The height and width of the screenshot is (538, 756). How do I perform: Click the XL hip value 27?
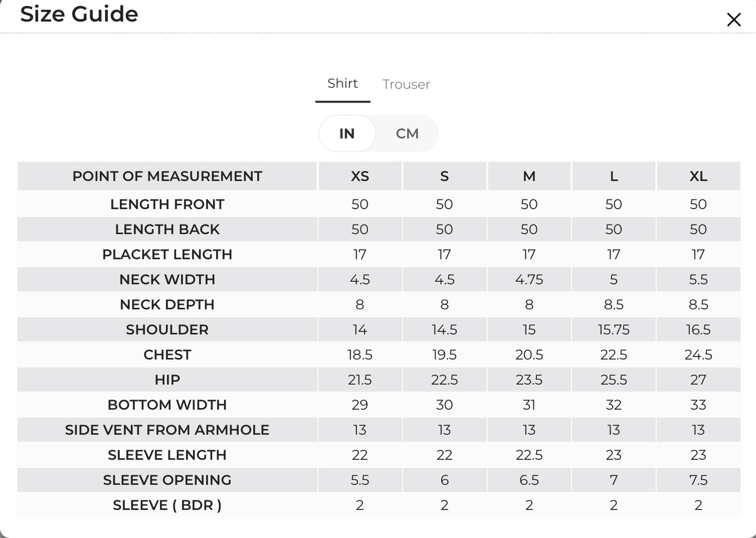click(x=698, y=380)
